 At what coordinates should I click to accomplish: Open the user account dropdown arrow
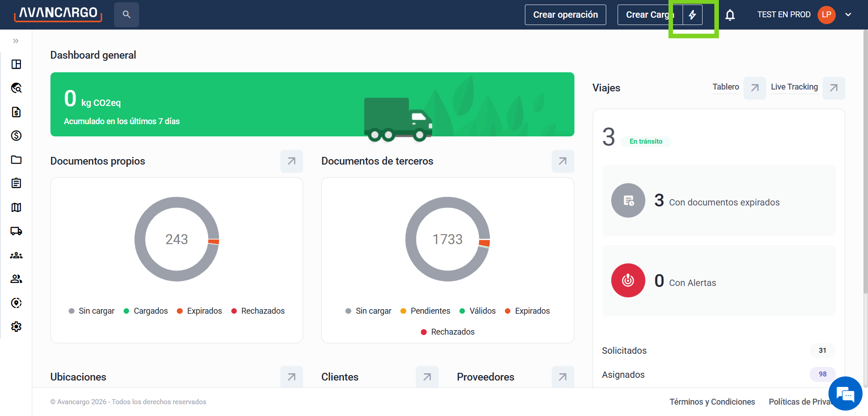point(848,15)
